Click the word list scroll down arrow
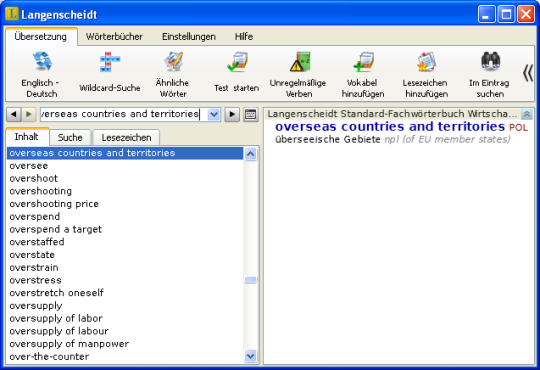This screenshot has height=370, width=540. (250, 356)
